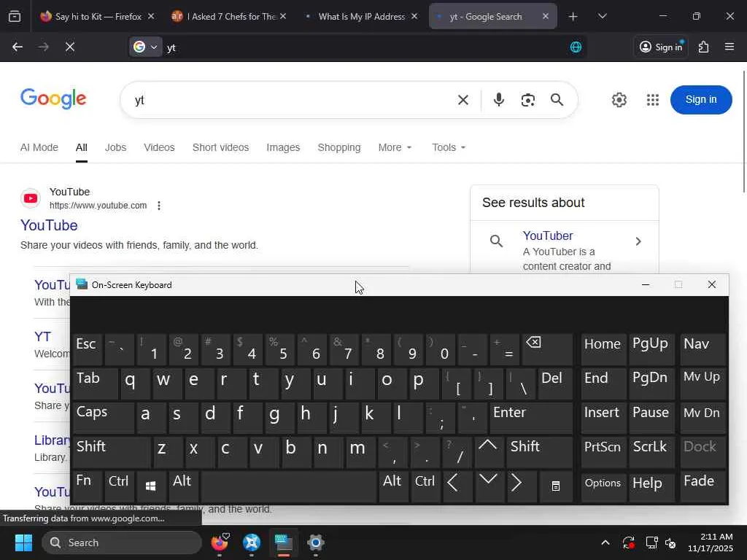747x560 pixels.
Task: Toggle left Shift key on On-Screen Keyboard
Action: pyautogui.click(x=111, y=452)
